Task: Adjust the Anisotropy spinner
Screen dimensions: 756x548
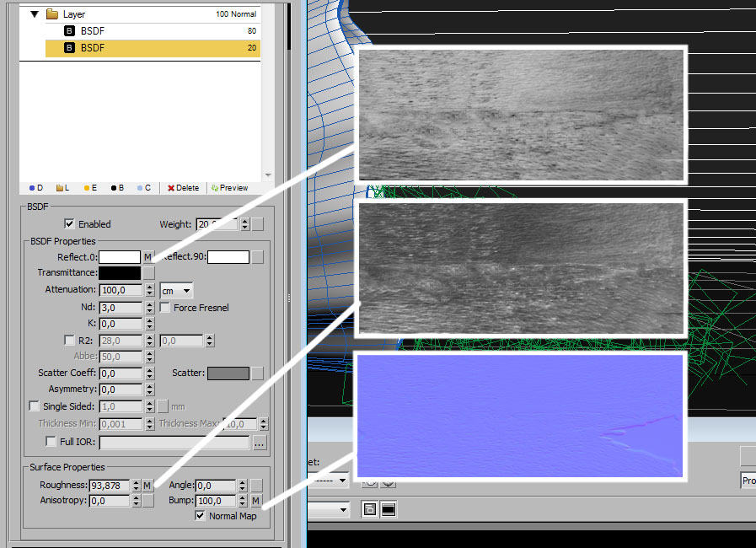Action: coord(136,501)
